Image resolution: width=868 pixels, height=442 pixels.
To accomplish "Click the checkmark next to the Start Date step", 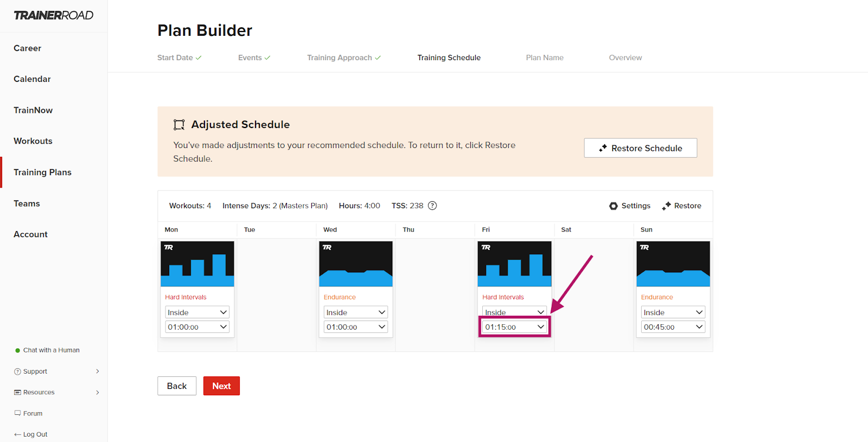I will [x=199, y=57].
